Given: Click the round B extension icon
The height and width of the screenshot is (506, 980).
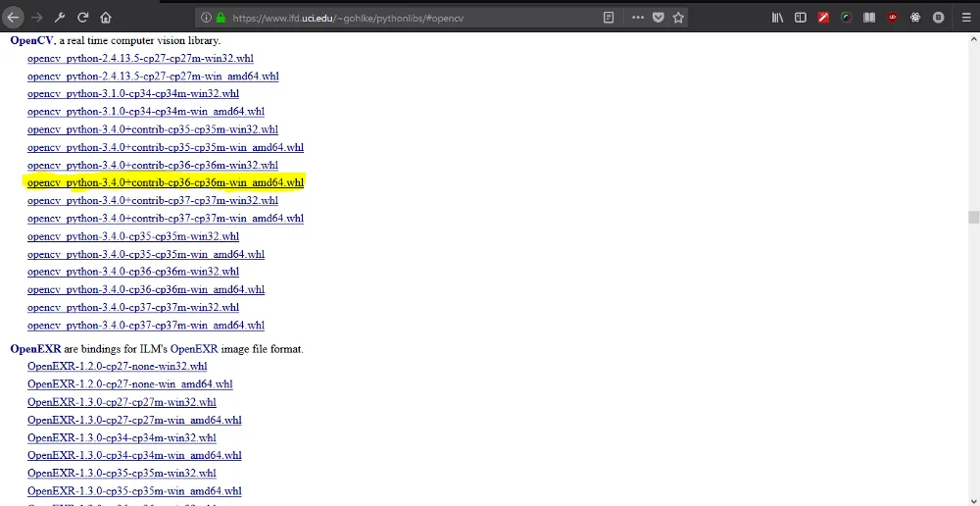Looking at the screenshot, I should click(938, 18).
